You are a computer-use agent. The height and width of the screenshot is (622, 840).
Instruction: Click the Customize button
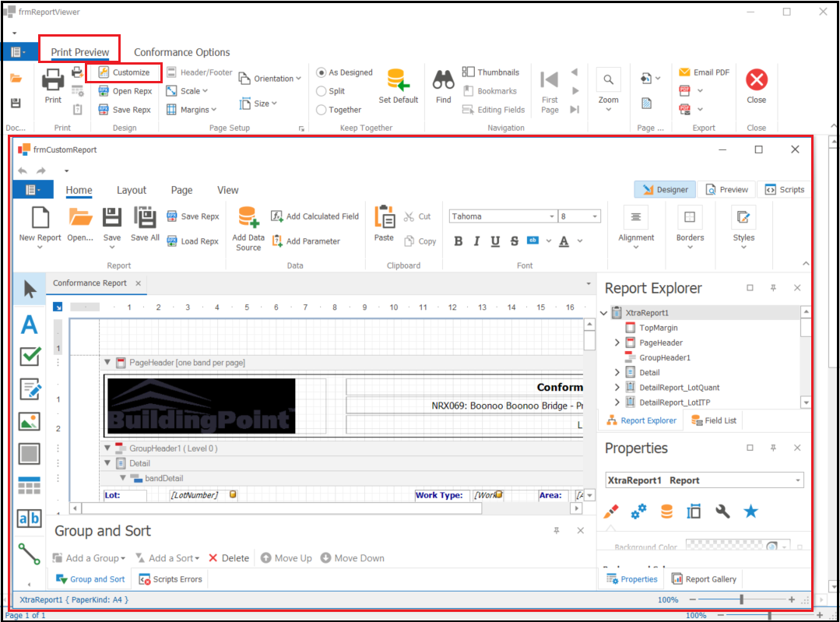pos(124,72)
